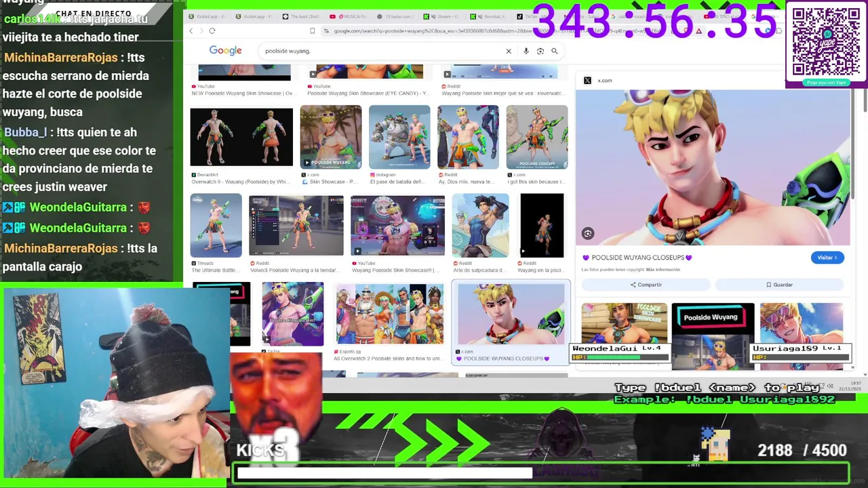Viewport: 868px width, 488px height.
Task: Open the Reddit 'Ay, Dios mío' thumbnail
Action: pyautogui.click(x=468, y=137)
